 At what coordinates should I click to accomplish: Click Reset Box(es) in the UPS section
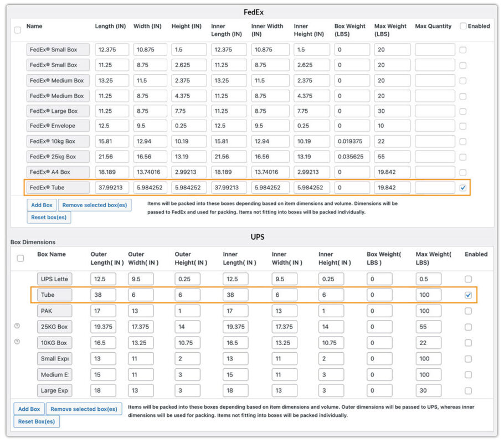click(x=37, y=421)
